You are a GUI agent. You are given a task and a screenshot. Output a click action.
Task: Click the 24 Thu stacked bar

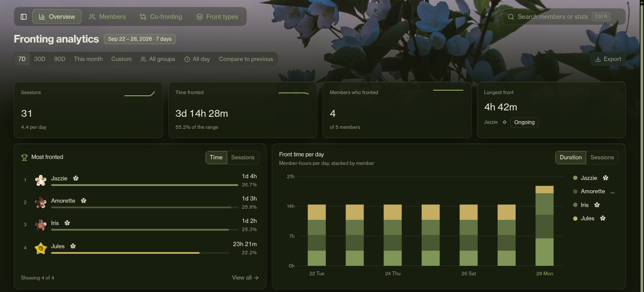392,235
